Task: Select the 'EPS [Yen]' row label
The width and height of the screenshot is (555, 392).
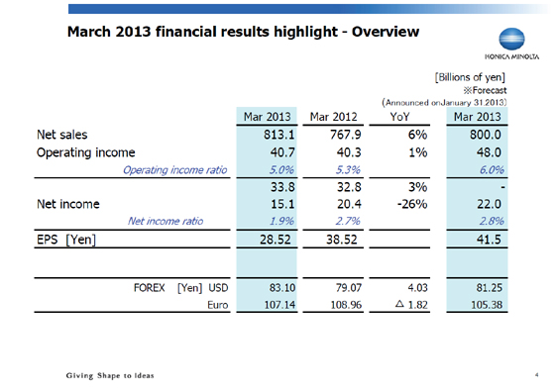Action: click(66, 240)
